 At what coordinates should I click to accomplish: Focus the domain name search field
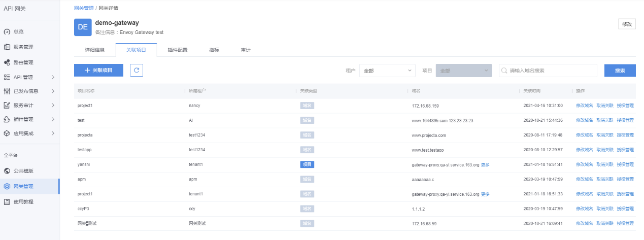click(x=548, y=71)
